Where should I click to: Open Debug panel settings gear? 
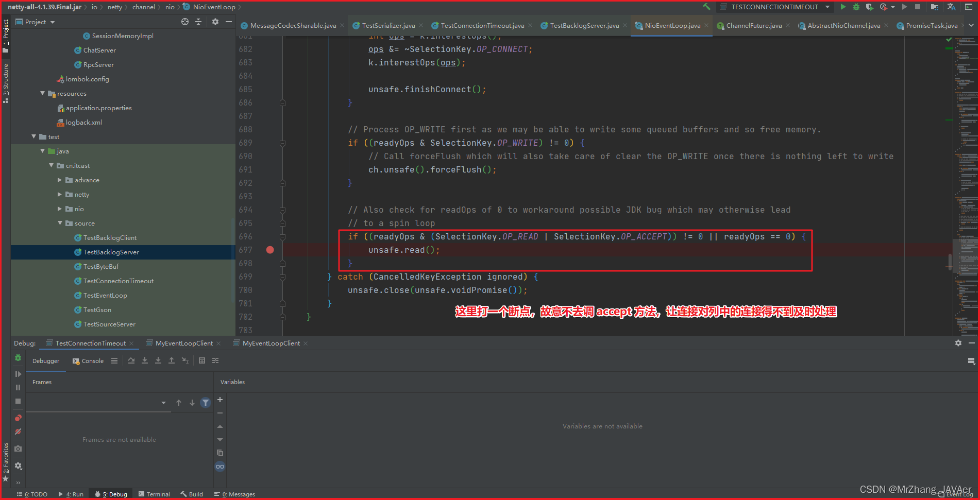958,343
